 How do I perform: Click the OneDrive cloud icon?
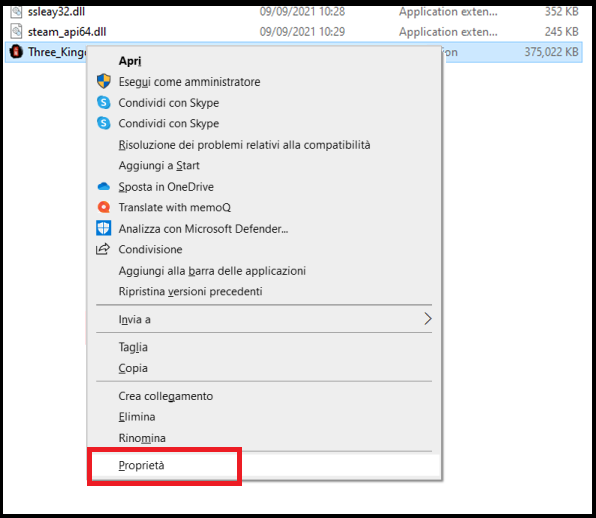coord(103,187)
